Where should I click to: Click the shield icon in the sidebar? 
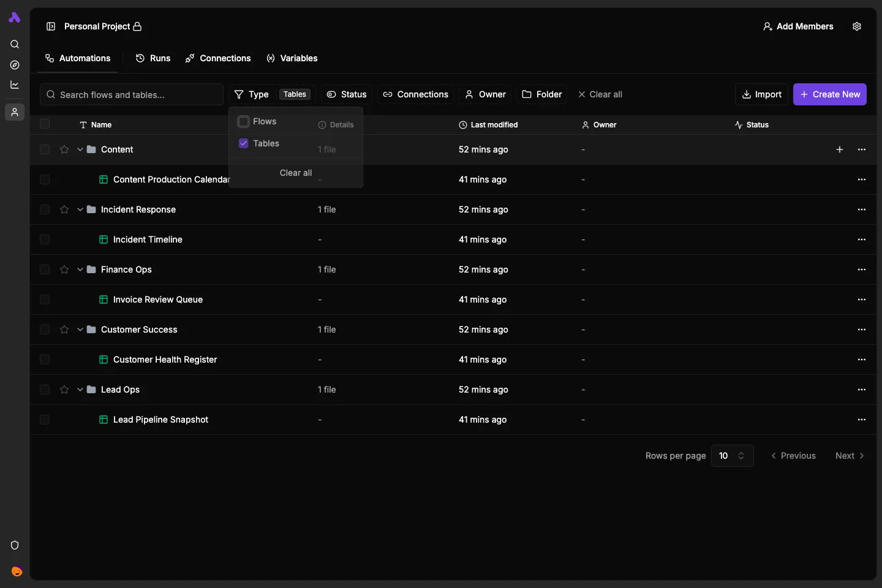[15, 545]
